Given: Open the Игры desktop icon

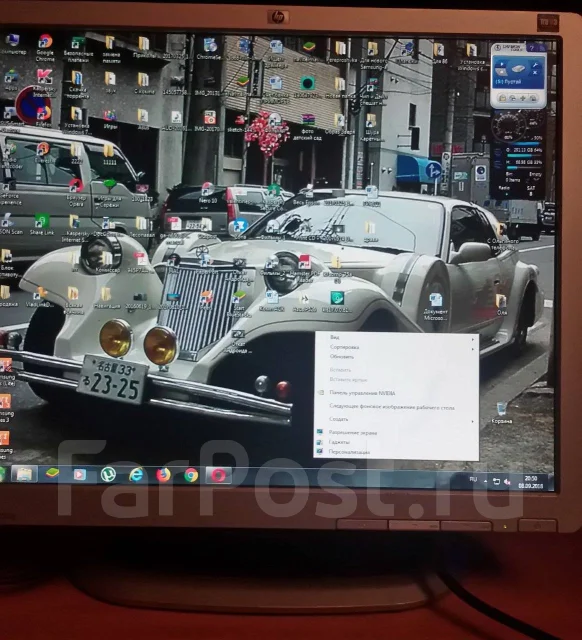Looking at the screenshot, I should click(x=110, y=119).
